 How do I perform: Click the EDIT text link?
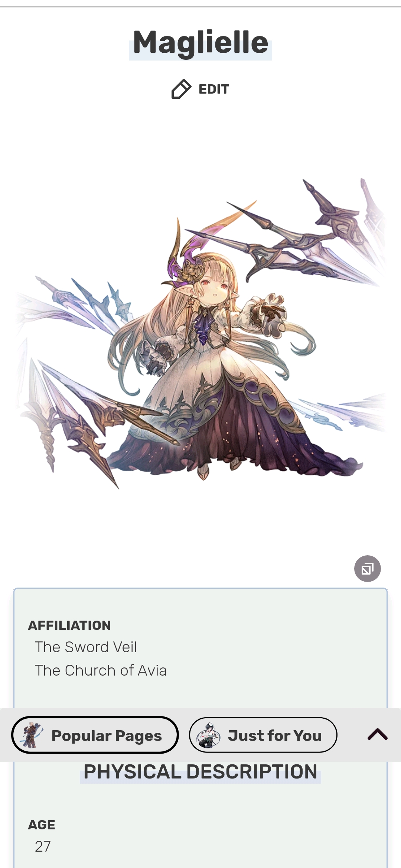point(214,89)
